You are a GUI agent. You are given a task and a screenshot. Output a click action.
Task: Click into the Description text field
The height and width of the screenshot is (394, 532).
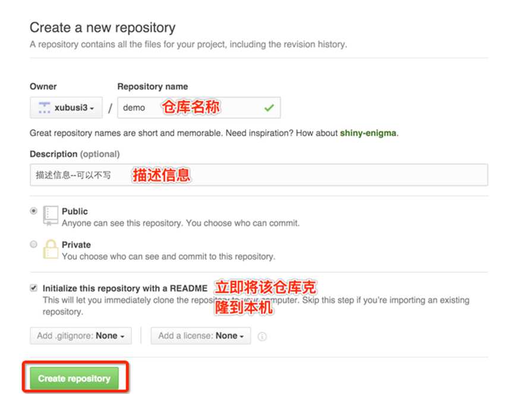[x=297, y=175]
